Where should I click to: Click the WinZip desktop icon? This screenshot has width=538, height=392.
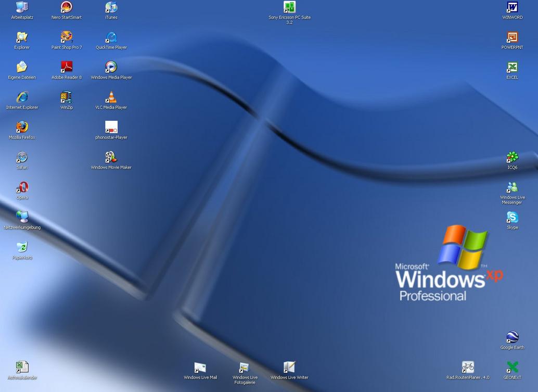click(x=67, y=97)
